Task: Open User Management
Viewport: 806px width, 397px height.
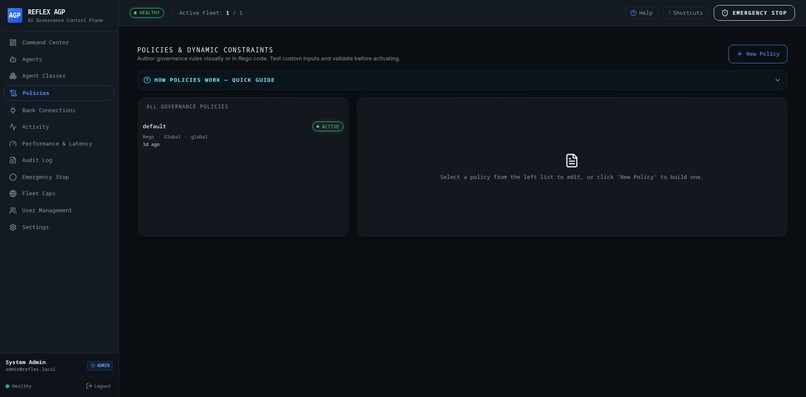Action: pyautogui.click(x=59, y=210)
